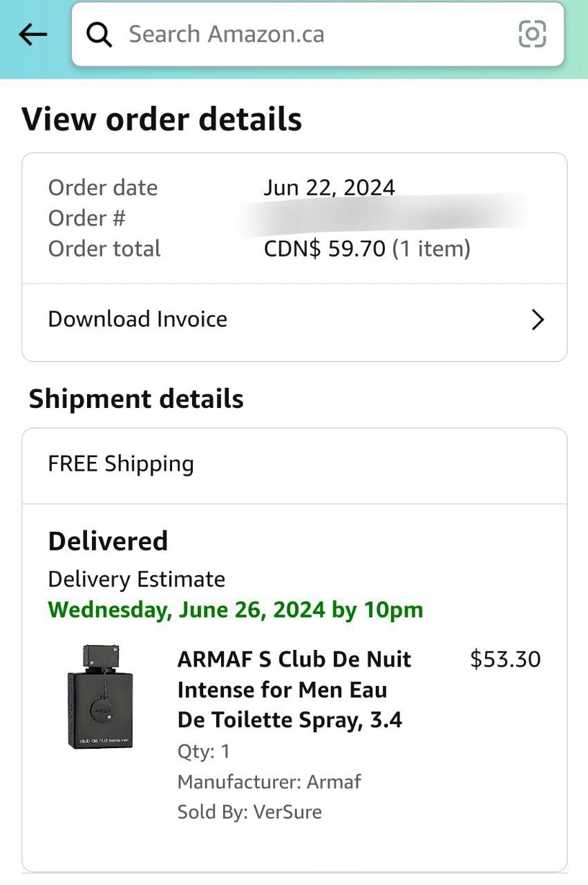Expand the Download Invoice chevron arrow
The height and width of the screenshot is (885, 588).
[x=538, y=319]
